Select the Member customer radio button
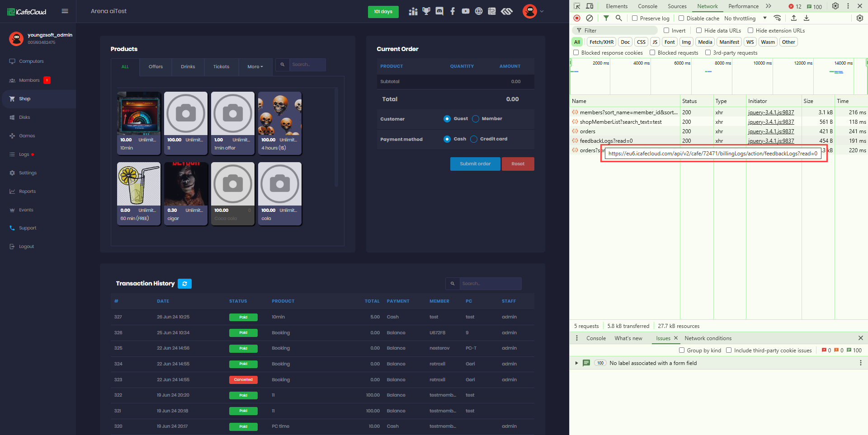Viewport: 868px width, 435px height. [476, 119]
